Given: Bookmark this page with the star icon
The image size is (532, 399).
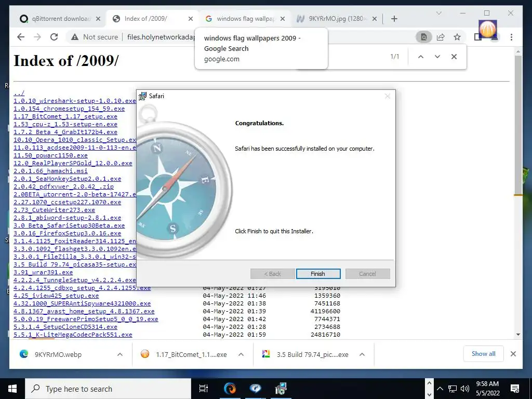Looking at the screenshot, I should pyautogui.click(x=457, y=37).
